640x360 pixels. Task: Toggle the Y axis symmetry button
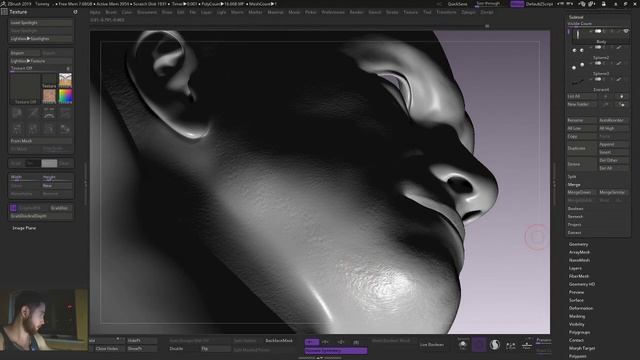[325, 342]
